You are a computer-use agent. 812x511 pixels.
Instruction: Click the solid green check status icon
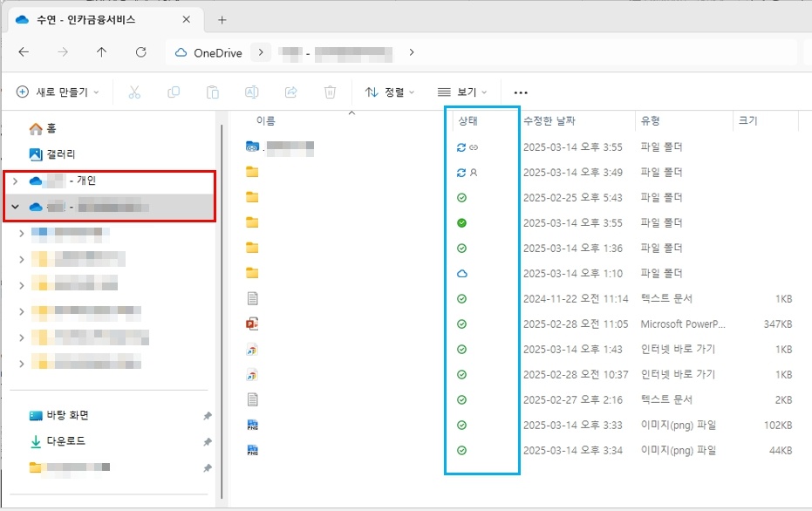(462, 222)
